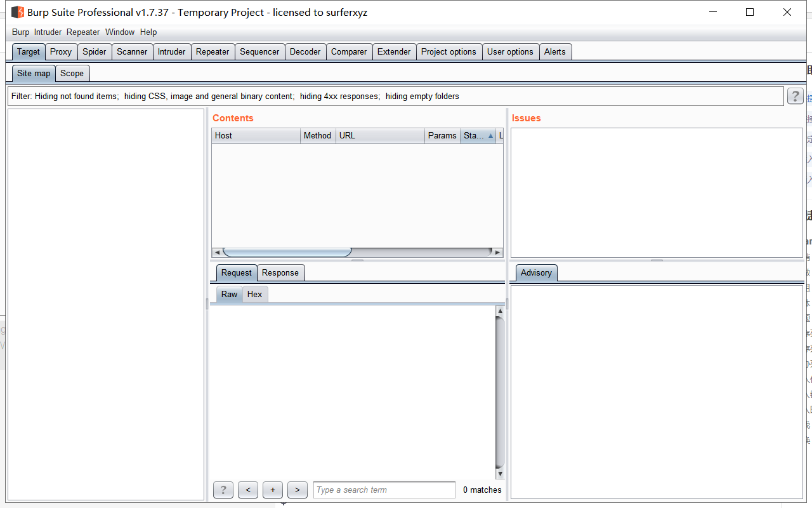812x508 pixels.
Task: Go to previous search match
Action: tap(248, 490)
